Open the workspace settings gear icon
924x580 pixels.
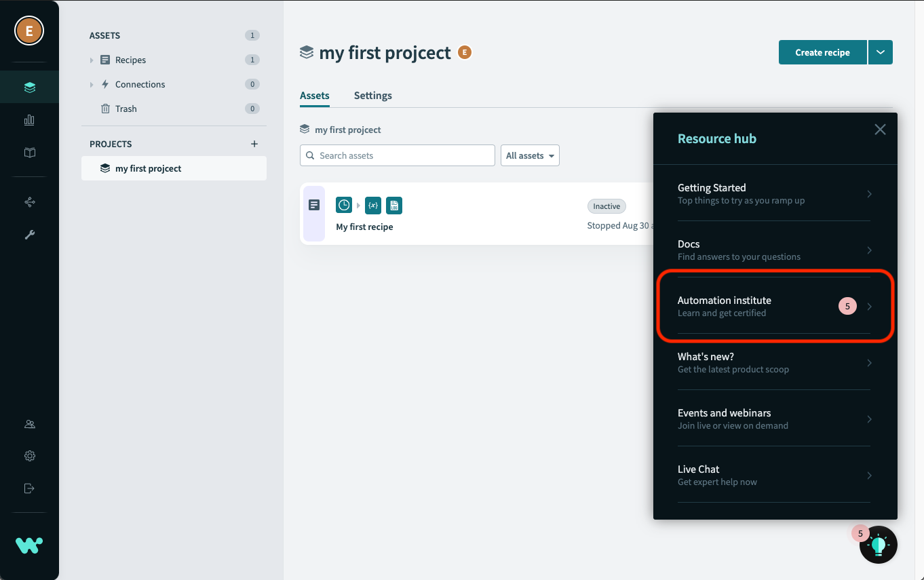coord(29,456)
